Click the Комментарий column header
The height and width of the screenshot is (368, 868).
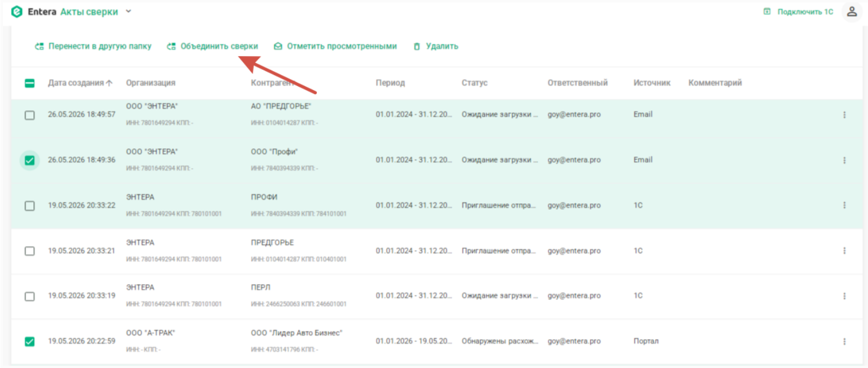715,83
